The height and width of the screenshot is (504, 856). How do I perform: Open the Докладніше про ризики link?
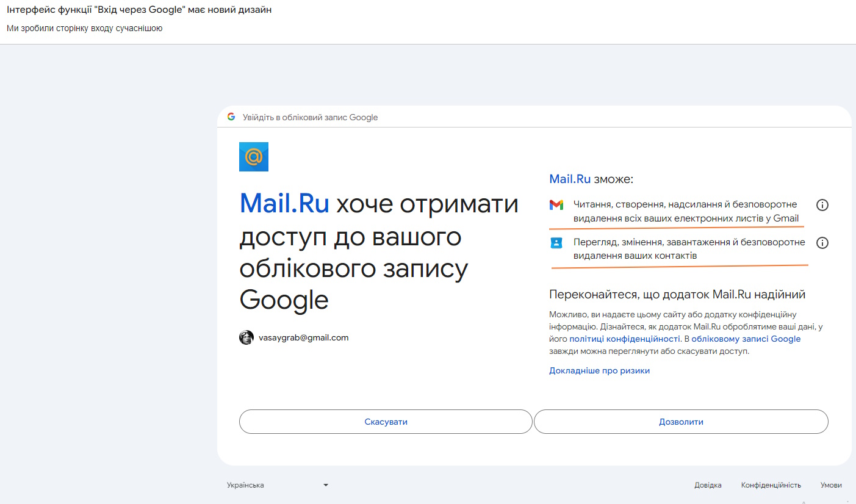[x=599, y=370]
